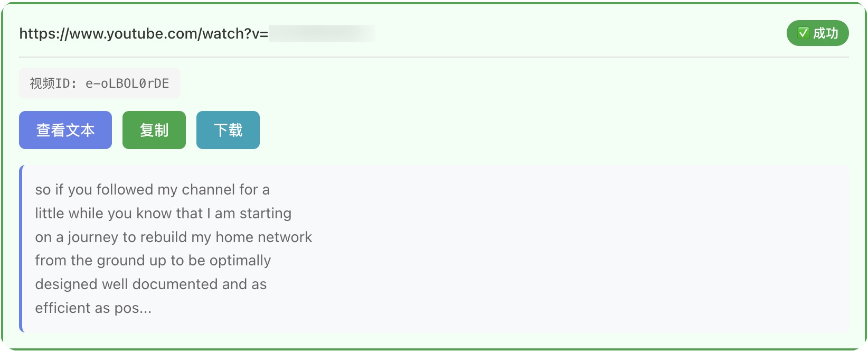868x351 pixels.
Task: Click the divider line below the URL
Action: point(433,57)
